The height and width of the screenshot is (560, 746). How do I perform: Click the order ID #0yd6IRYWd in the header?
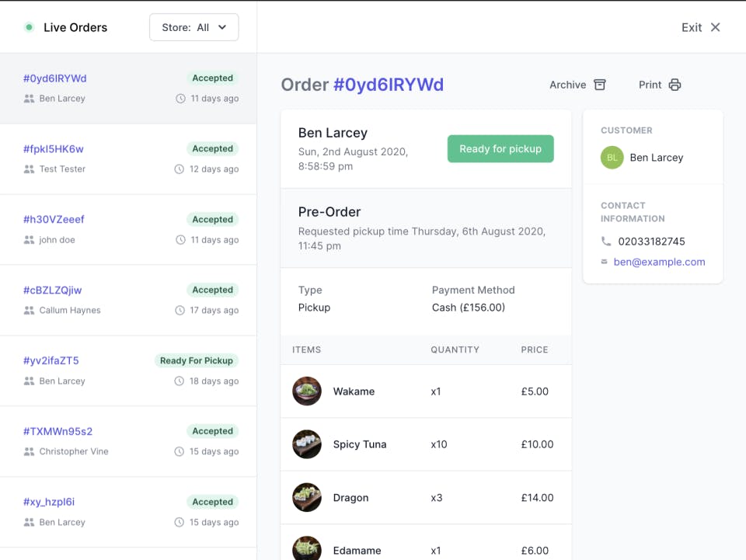388,85
